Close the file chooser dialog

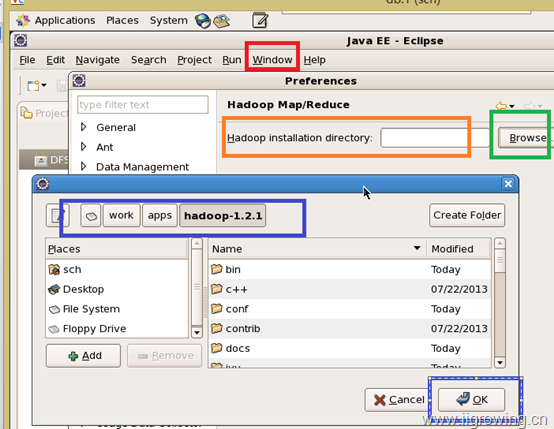508,184
